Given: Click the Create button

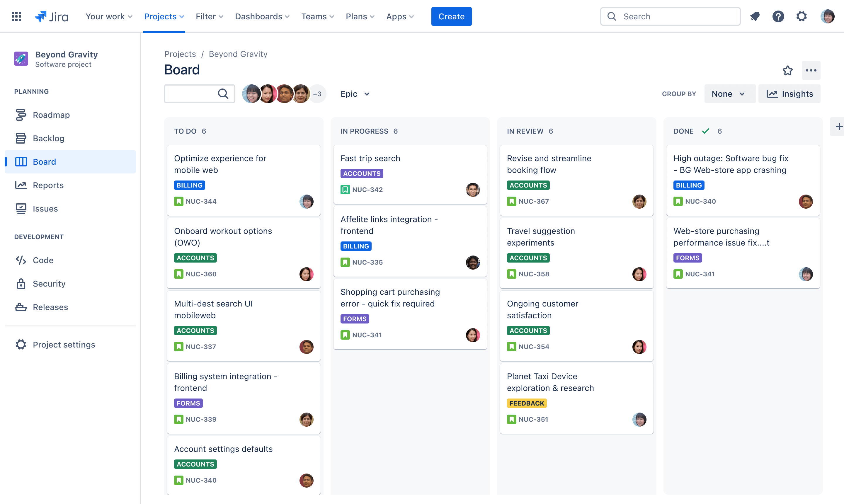Looking at the screenshot, I should click(x=450, y=16).
